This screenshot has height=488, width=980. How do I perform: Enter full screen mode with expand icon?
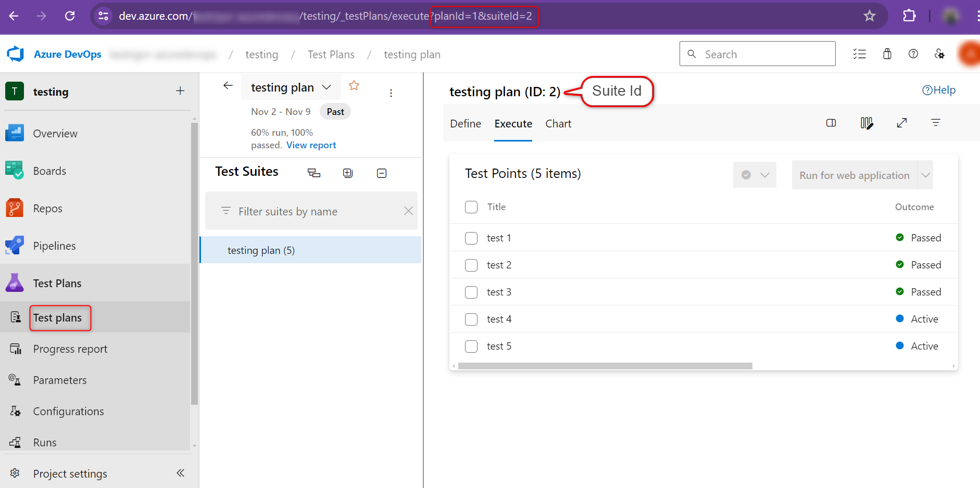click(x=902, y=123)
